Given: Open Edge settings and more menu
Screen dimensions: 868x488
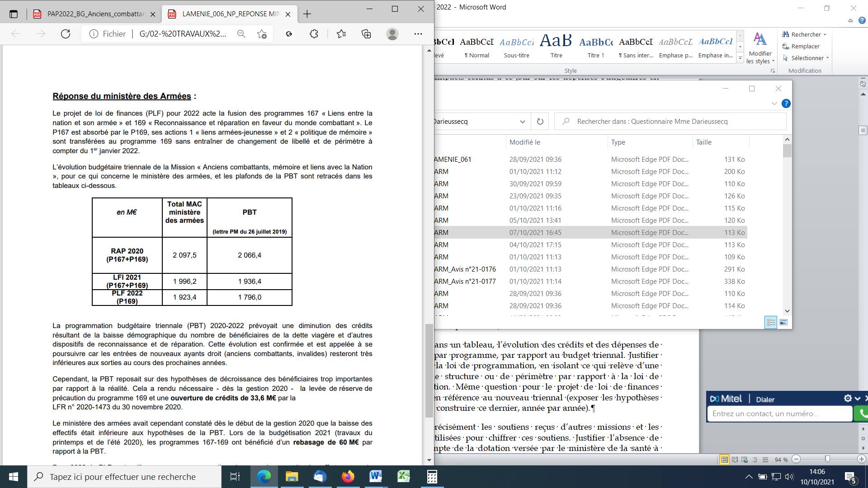Looking at the screenshot, I should pos(418,34).
